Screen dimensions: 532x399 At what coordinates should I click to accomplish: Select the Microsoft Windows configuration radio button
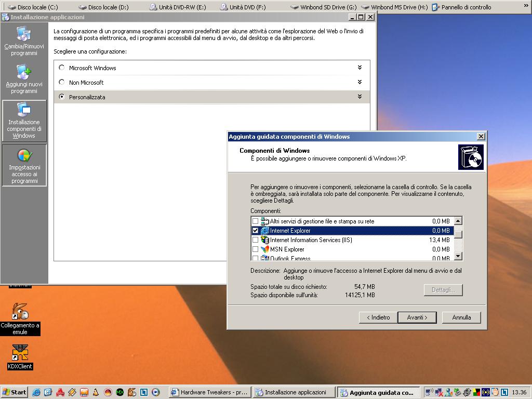pos(62,68)
